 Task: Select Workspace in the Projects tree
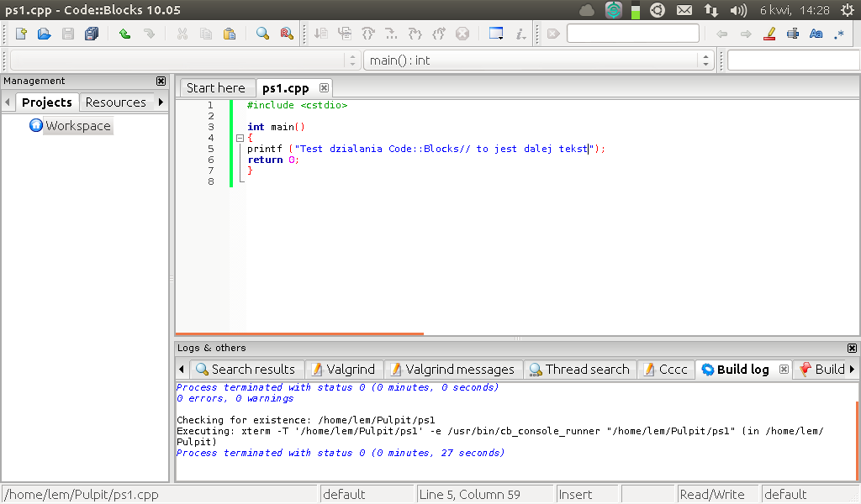78,125
